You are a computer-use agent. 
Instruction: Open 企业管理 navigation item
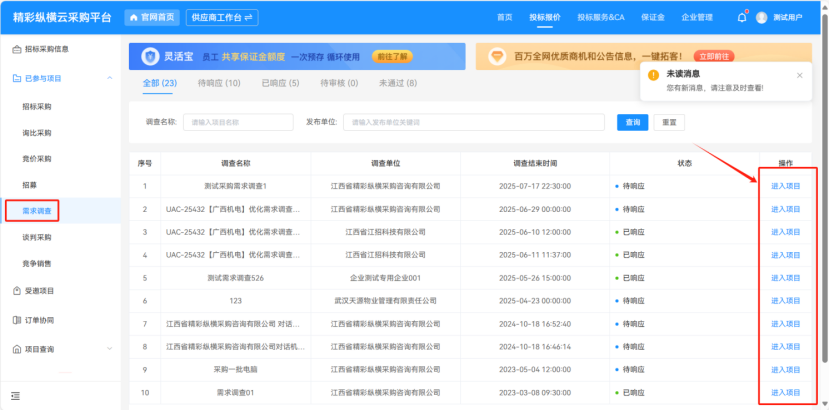click(x=697, y=17)
